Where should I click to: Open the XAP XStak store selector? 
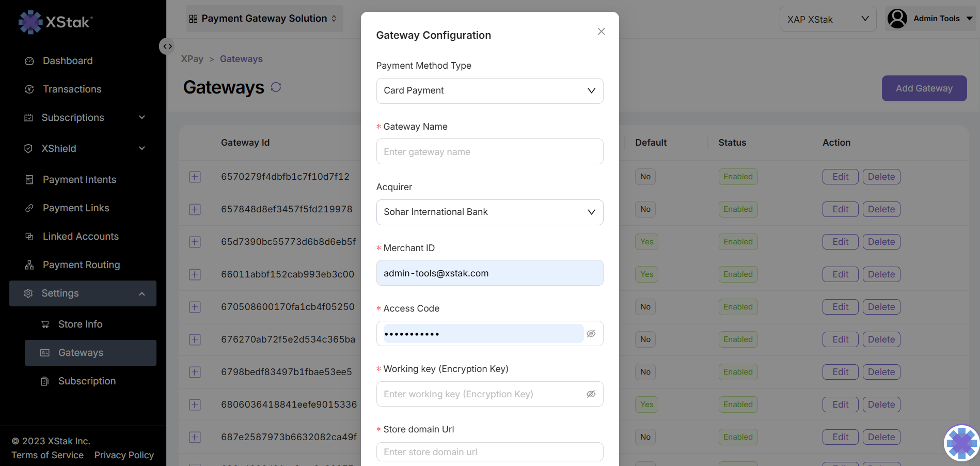pyautogui.click(x=827, y=19)
